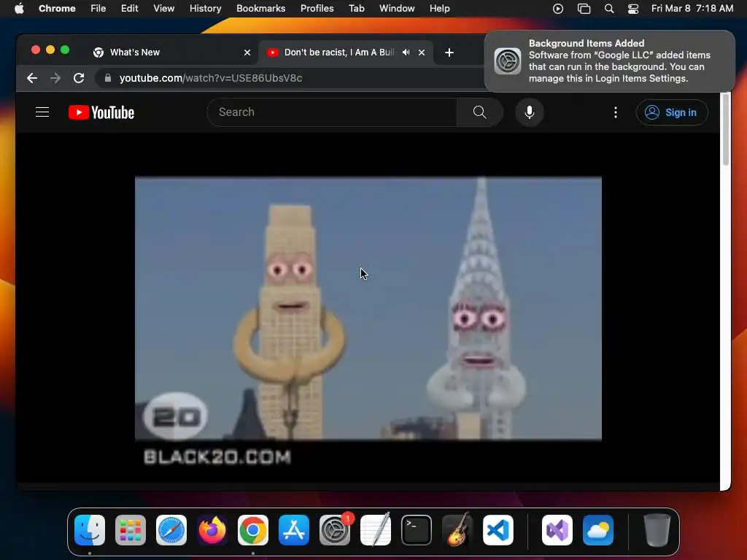Open a new tab with the plus button
747x560 pixels.
pyautogui.click(x=449, y=52)
